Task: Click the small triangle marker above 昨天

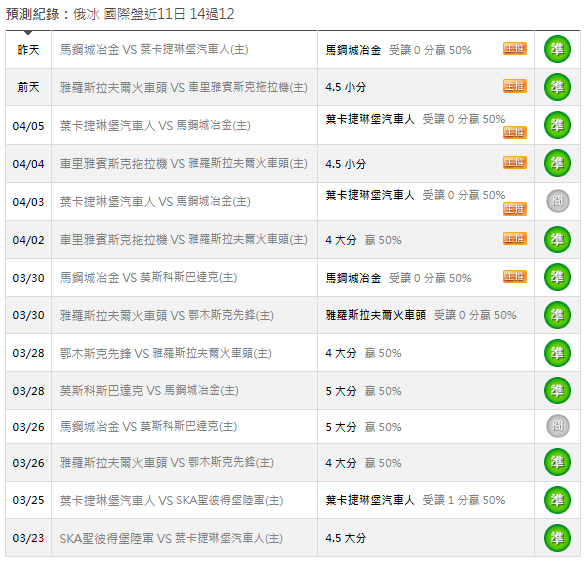Action: (x=28, y=33)
